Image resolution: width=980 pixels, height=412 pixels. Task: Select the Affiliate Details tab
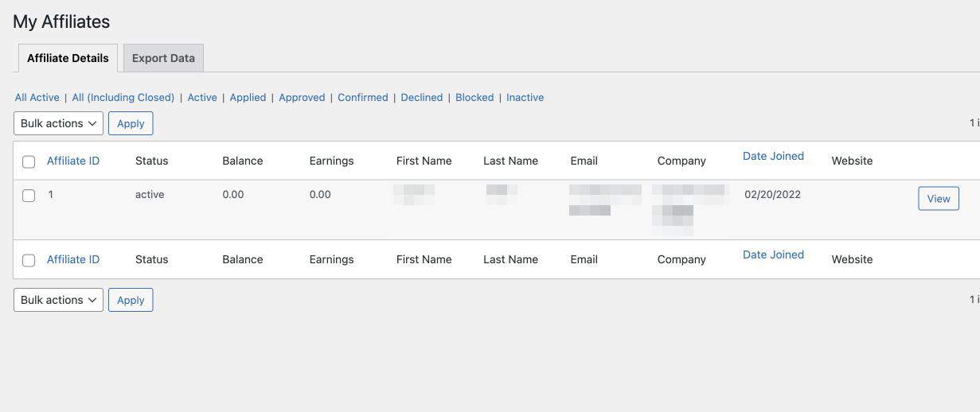tap(68, 58)
